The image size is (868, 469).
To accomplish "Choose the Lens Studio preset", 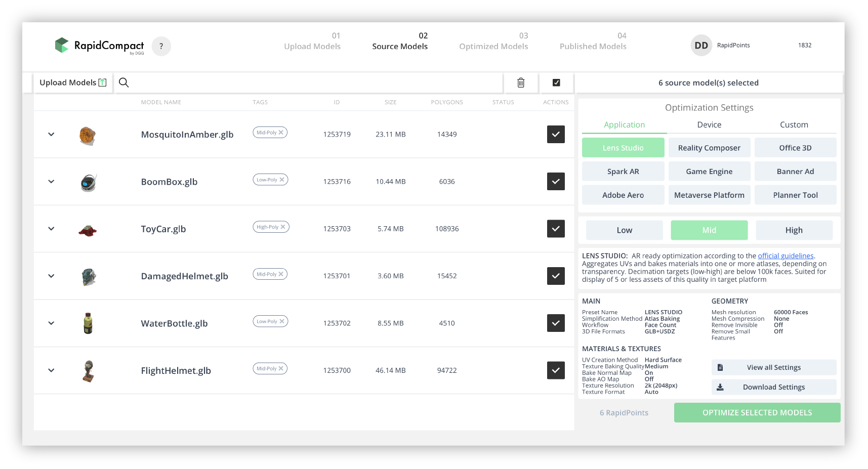I will click(x=623, y=148).
